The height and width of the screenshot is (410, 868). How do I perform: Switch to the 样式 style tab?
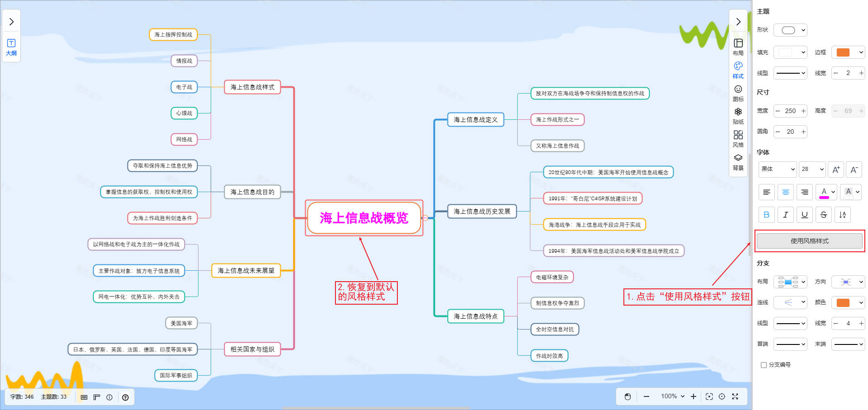[x=738, y=70]
